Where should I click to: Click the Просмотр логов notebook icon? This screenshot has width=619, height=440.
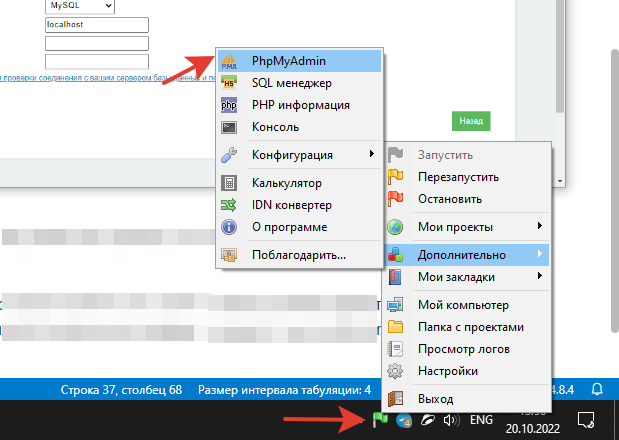[395, 349]
